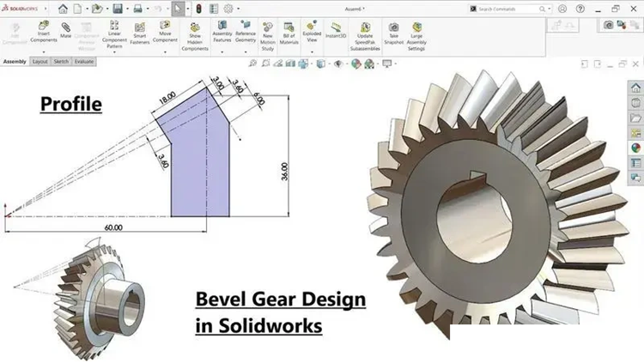Viewport: 644px width, 363px height.
Task: Open Appearances color ball in task pane
Action: pos(635,148)
